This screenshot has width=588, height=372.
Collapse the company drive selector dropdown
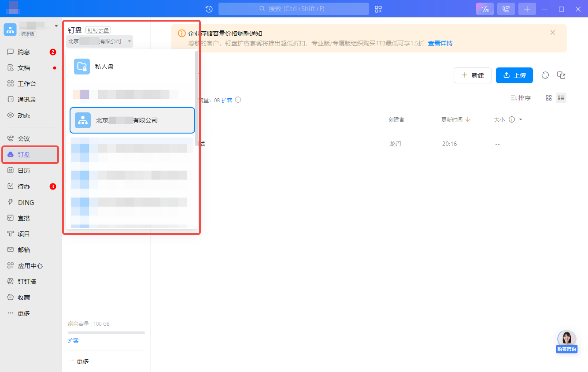point(100,41)
